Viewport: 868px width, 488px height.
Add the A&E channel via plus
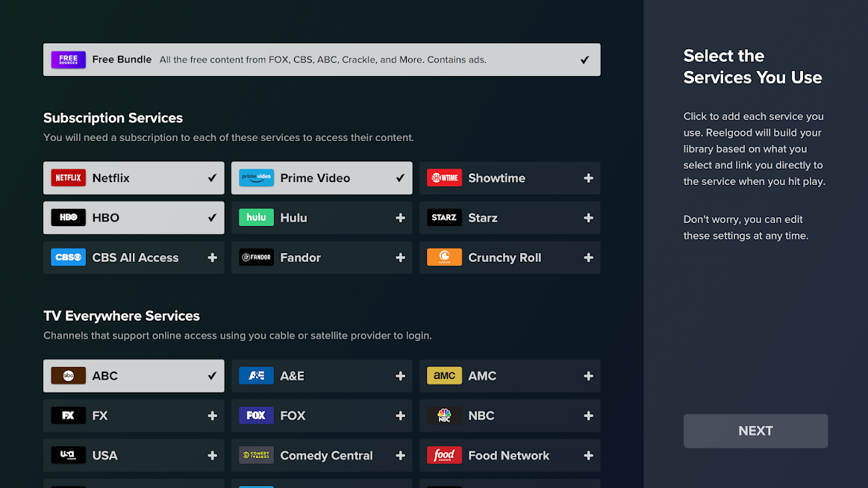tap(400, 375)
